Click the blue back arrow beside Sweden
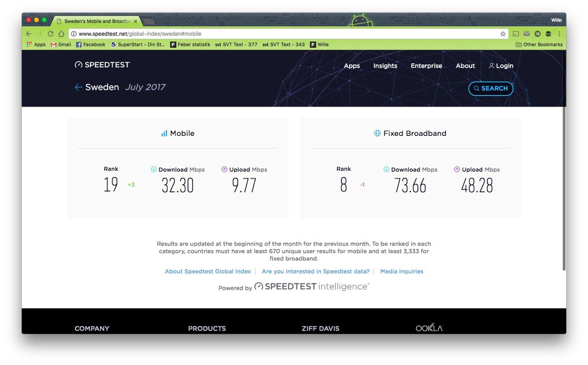588x365 pixels. click(x=79, y=87)
